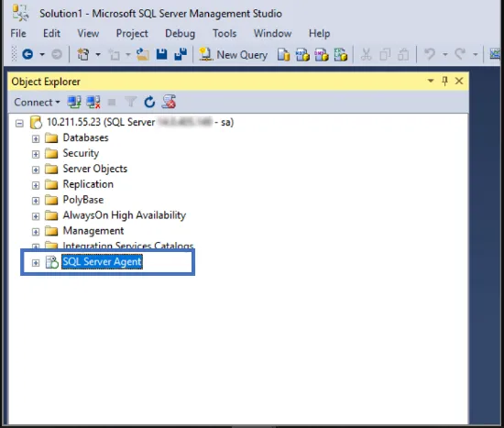Click the Filter funnel icon
The height and width of the screenshot is (428, 504).
pyautogui.click(x=130, y=103)
